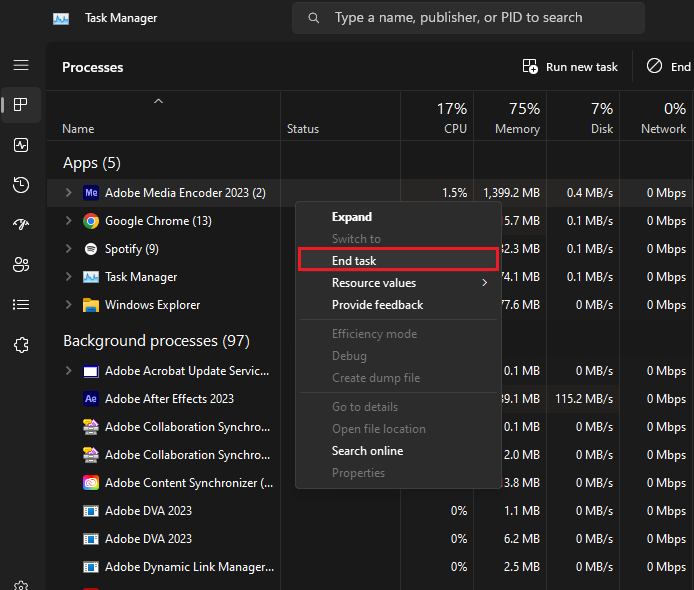This screenshot has height=590, width=694.
Task: Click the search box in Task Manager
Action: pos(468,18)
